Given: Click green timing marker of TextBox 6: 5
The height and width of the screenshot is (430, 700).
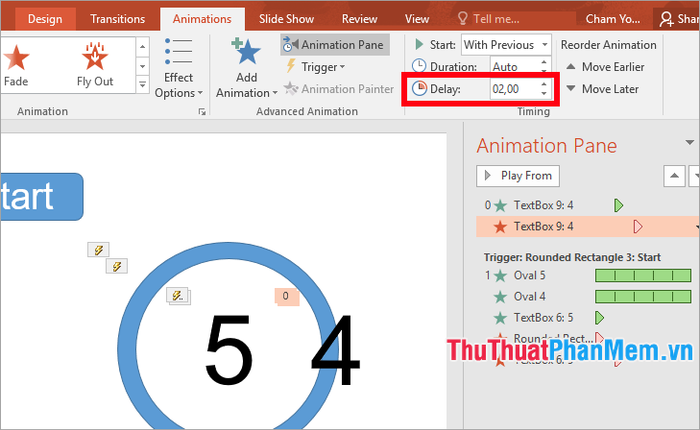Looking at the screenshot, I should pos(600,318).
